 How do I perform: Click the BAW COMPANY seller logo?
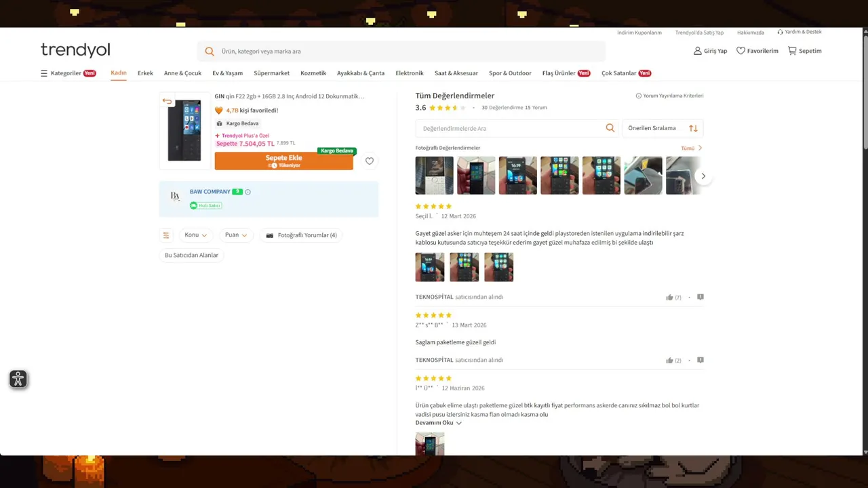175,197
